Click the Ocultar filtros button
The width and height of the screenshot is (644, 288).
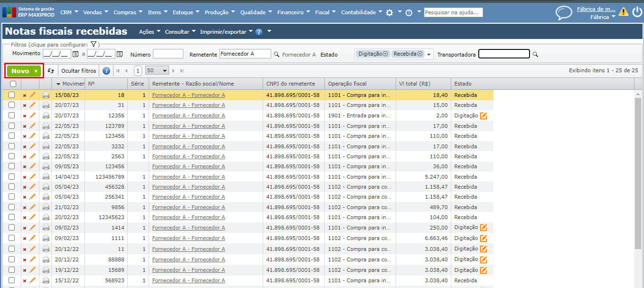pyautogui.click(x=78, y=71)
